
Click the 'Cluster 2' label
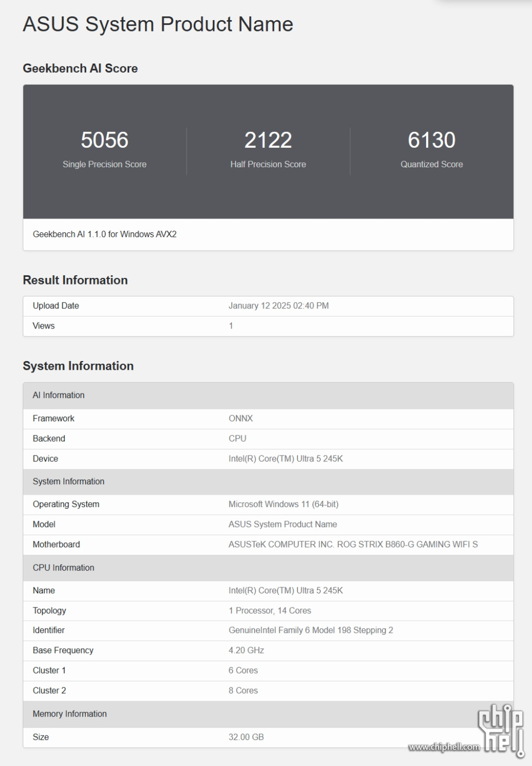pyautogui.click(x=49, y=691)
